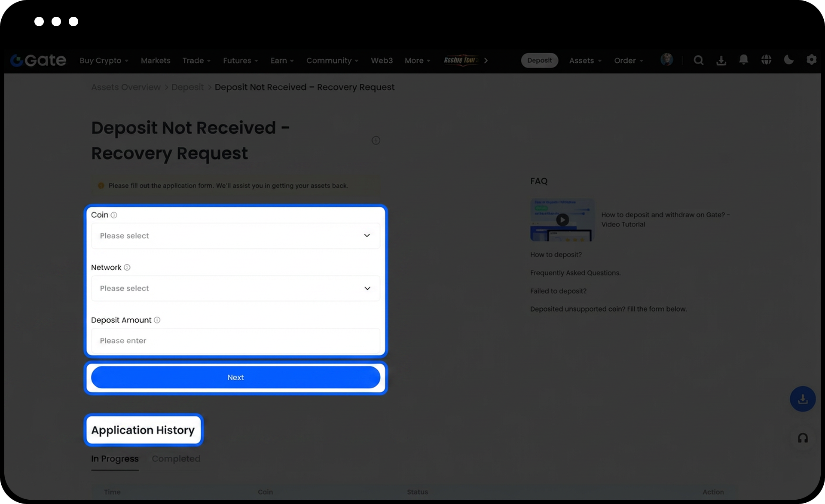
Task: Click info icon beside Deposit Amount
Action: (157, 320)
